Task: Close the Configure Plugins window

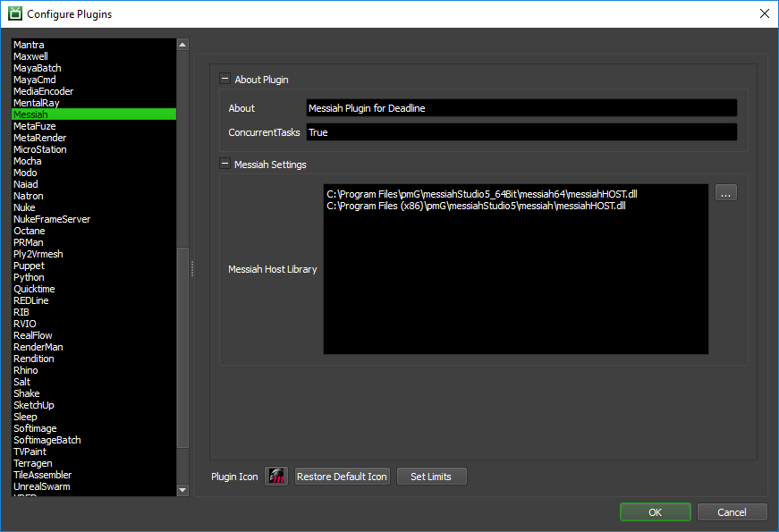Action: pyautogui.click(x=765, y=14)
